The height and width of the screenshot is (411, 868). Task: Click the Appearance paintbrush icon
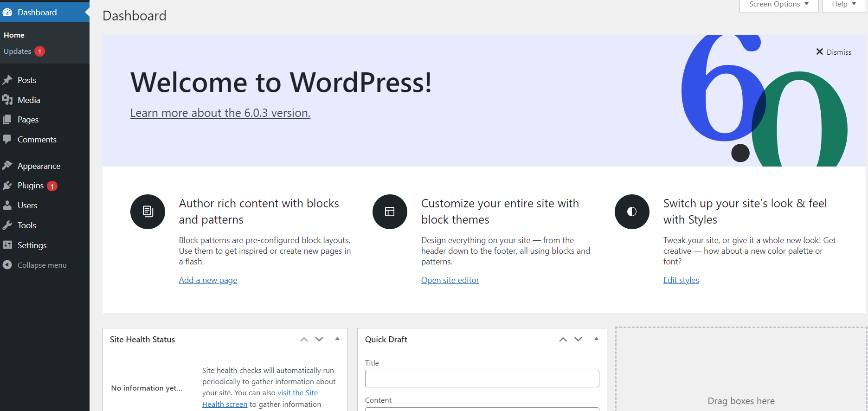click(7, 166)
